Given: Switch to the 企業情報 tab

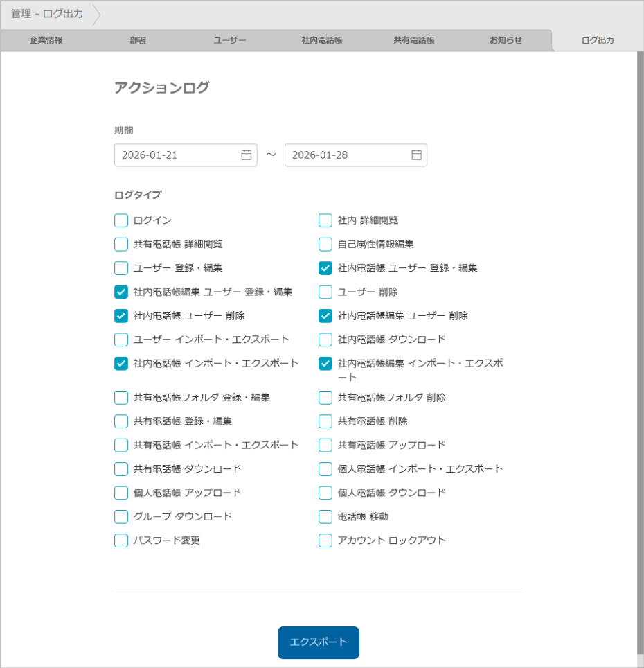Looking at the screenshot, I should [46, 40].
